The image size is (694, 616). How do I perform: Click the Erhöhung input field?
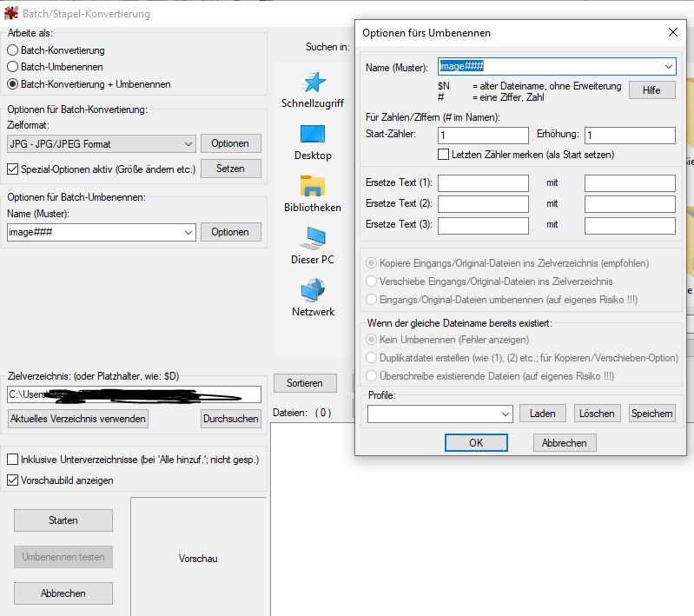tap(630, 136)
